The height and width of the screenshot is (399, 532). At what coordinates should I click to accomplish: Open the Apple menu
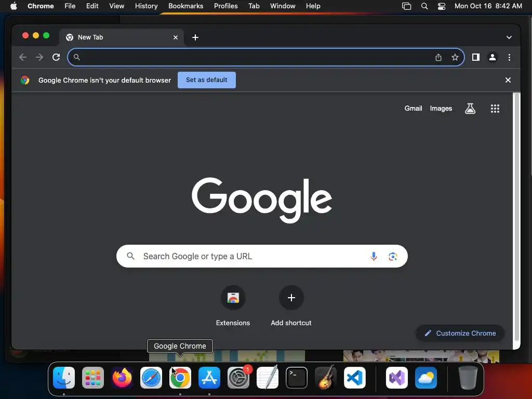click(14, 6)
